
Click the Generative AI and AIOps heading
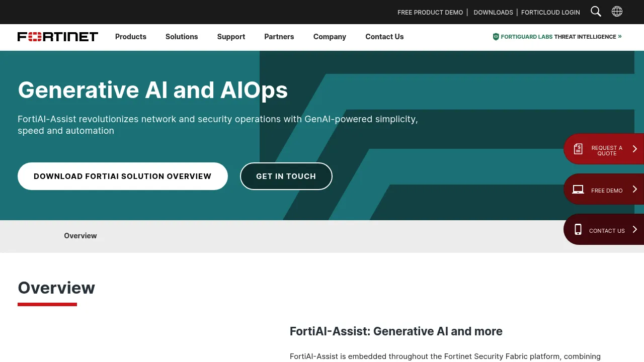point(153,90)
